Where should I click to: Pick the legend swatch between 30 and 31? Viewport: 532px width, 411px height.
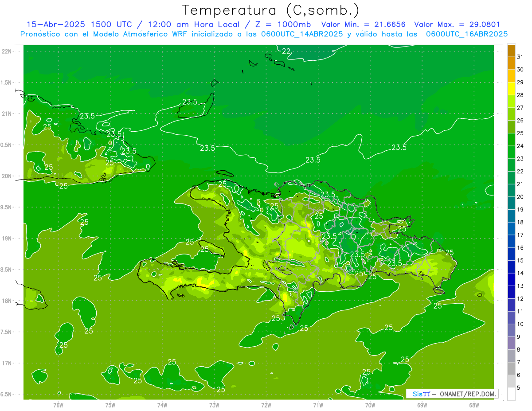click(511, 63)
